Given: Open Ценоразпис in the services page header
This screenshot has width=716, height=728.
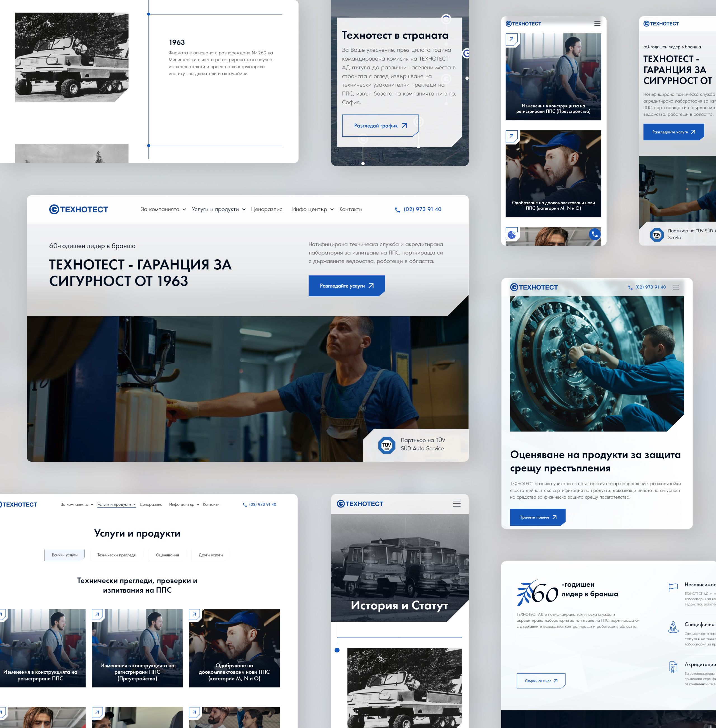Looking at the screenshot, I should pos(151,504).
